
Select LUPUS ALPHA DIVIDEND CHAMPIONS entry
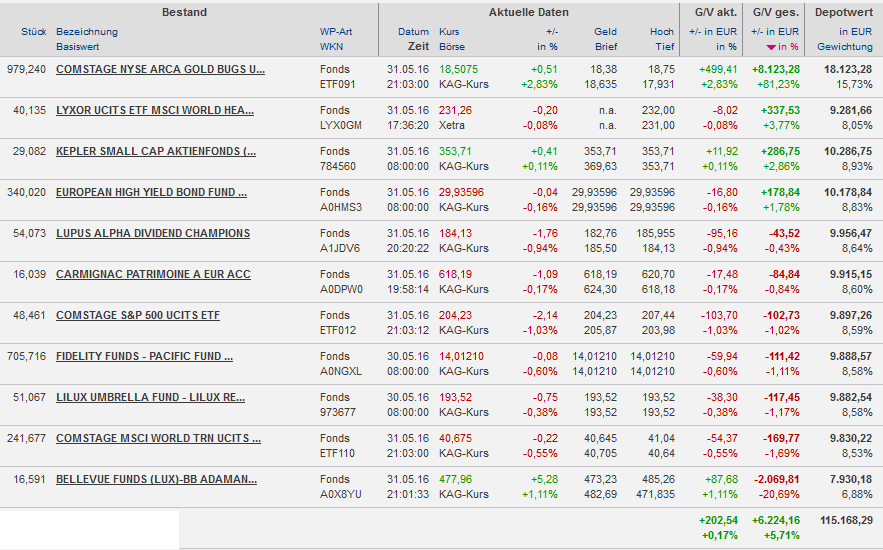(x=153, y=233)
